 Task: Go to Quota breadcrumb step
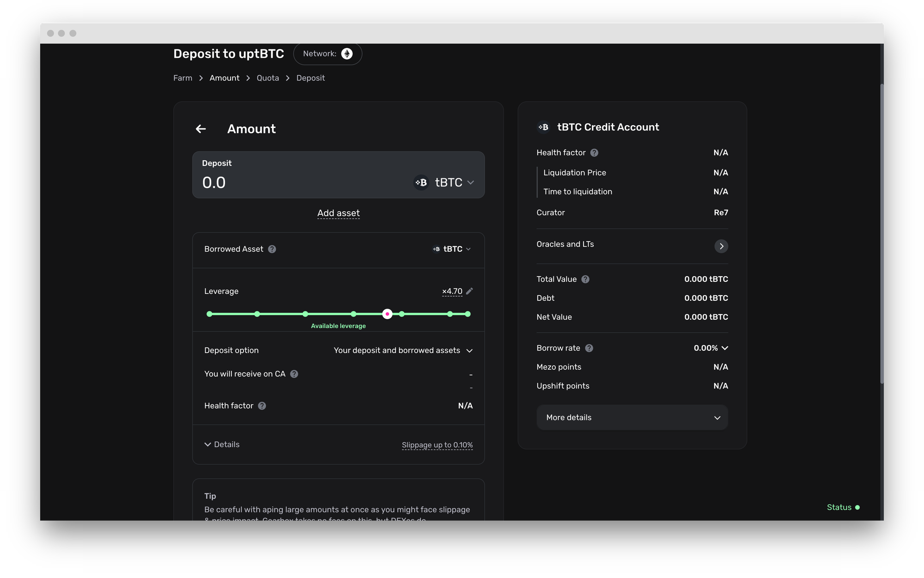coord(267,78)
